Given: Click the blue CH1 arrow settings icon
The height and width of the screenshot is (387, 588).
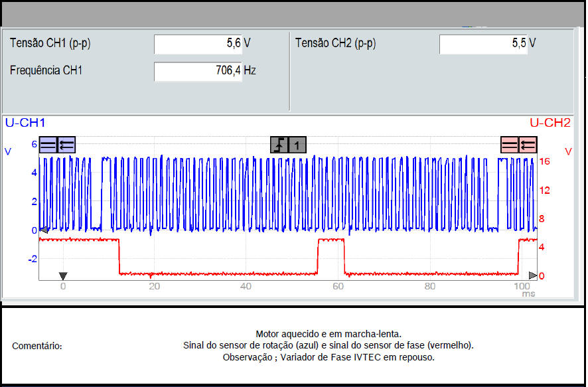Looking at the screenshot, I should click(x=67, y=144).
